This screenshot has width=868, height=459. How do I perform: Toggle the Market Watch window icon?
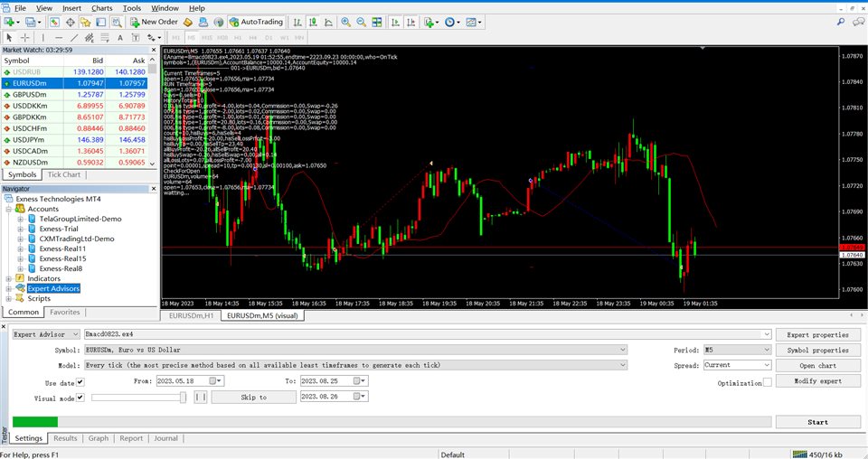coord(54,22)
